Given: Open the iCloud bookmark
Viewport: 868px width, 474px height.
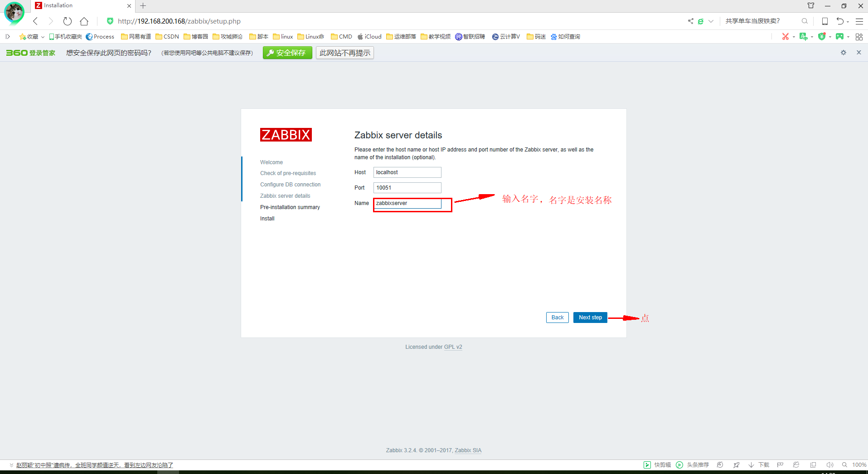Looking at the screenshot, I should (x=369, y=37).
